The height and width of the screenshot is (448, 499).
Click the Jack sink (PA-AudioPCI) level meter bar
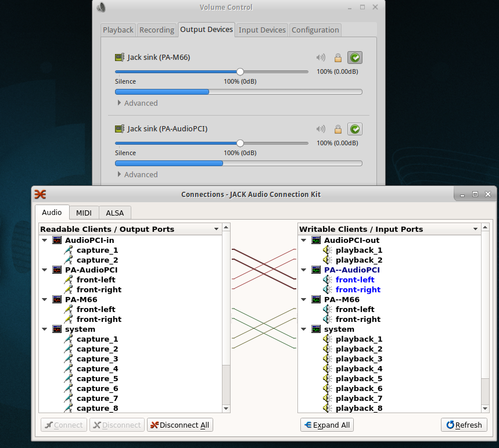pos(239,163)
